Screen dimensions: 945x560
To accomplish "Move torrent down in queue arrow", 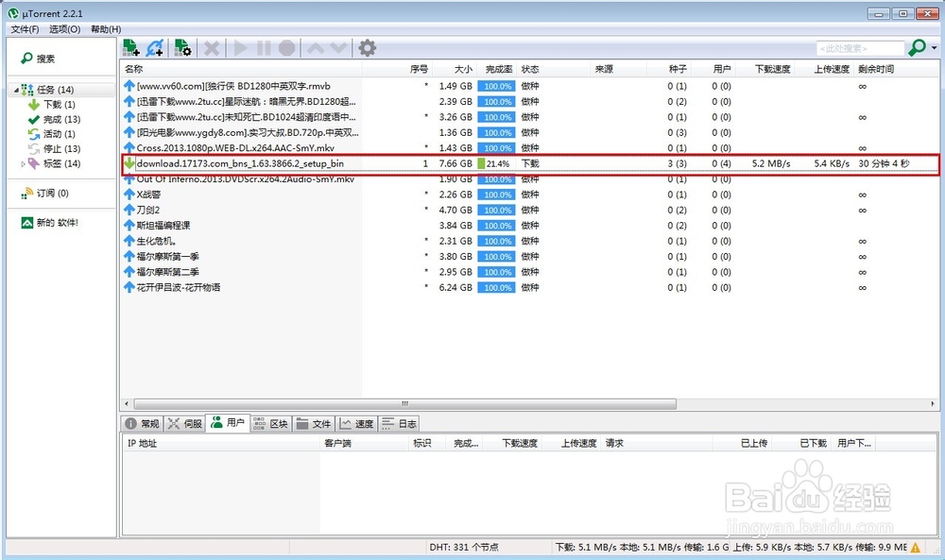I will point(338,48).
